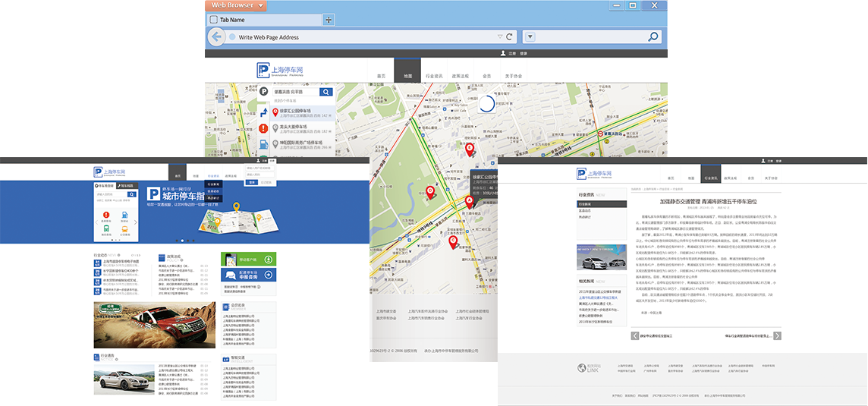868x406 pixels.
Task: Click the blue loading spinner on the map
Action: pyautogui.click(x=486, y=103)
